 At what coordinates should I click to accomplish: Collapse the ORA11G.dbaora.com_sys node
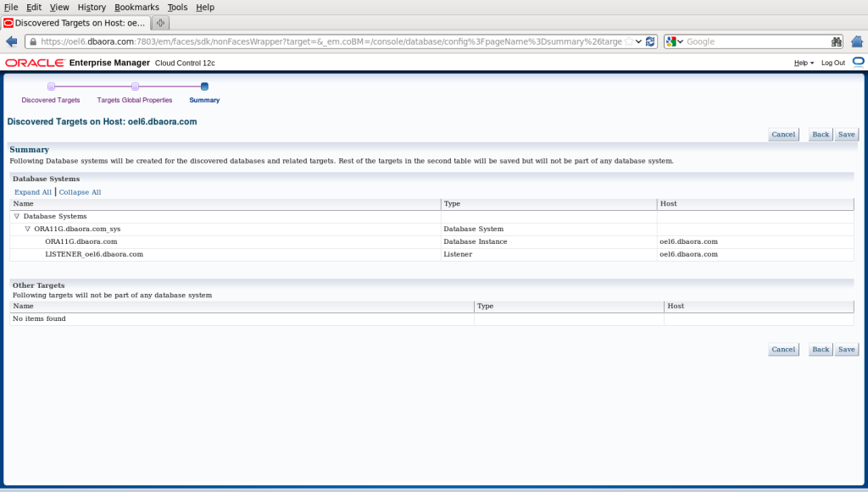click(x=27, y=229)
